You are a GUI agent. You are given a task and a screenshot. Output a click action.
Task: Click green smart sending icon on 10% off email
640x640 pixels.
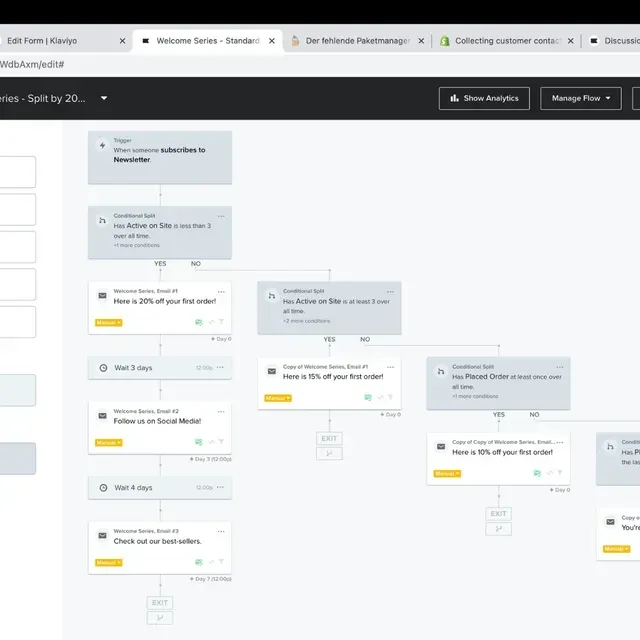[x=538, y=473]
